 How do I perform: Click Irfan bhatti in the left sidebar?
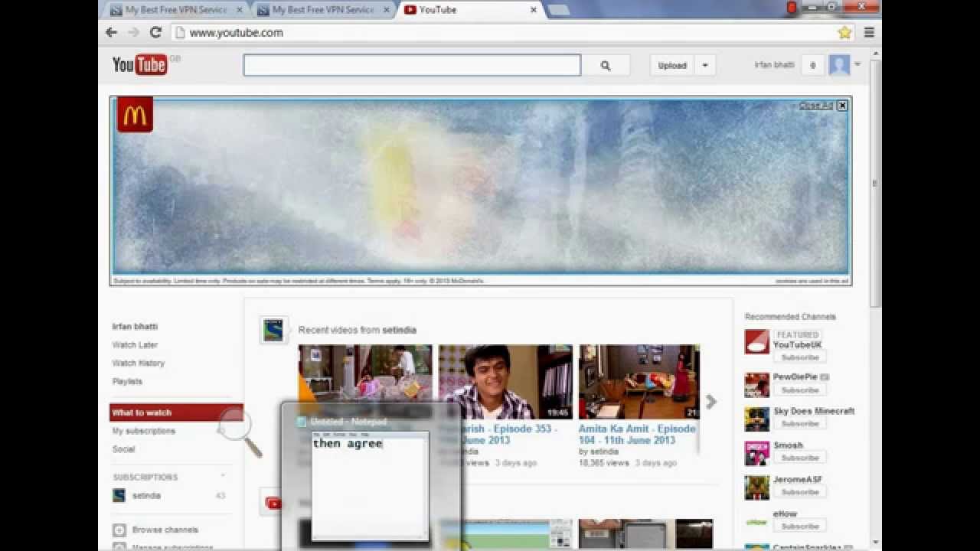[x=135, y=326]
